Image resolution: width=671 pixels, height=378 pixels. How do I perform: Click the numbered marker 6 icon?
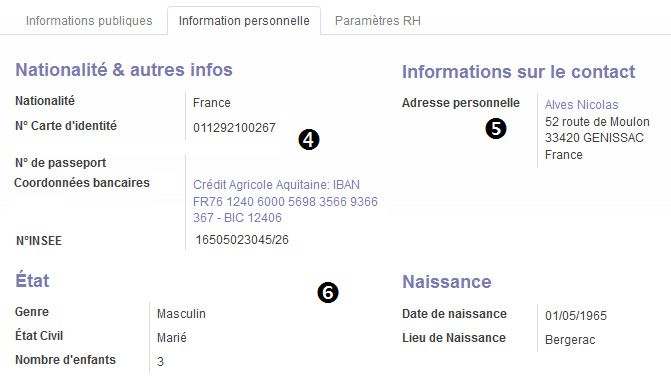click(x=328, y=292)
